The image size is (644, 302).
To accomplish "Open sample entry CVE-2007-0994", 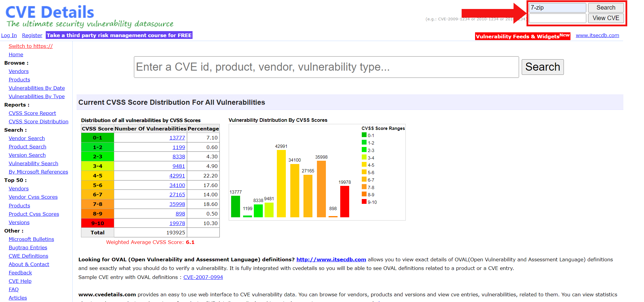I will [203, 277].
